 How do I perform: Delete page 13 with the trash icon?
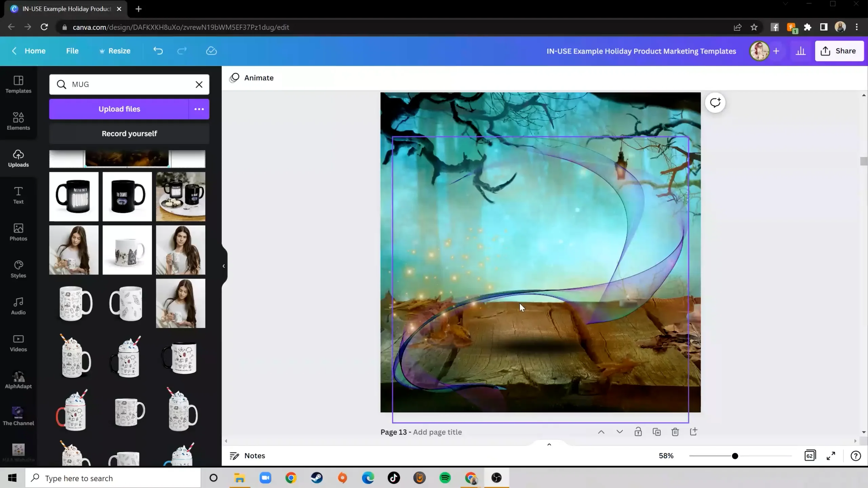[x=675, y=432]
